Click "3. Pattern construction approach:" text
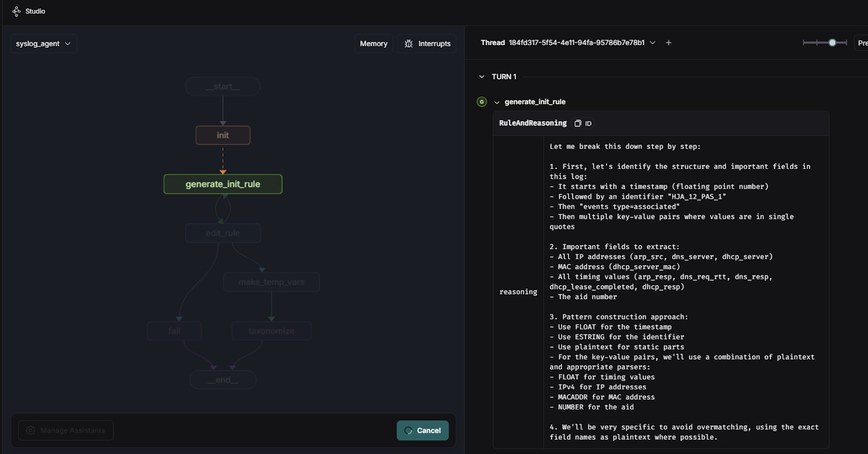 pyautogui.click(x=618, y=317)
